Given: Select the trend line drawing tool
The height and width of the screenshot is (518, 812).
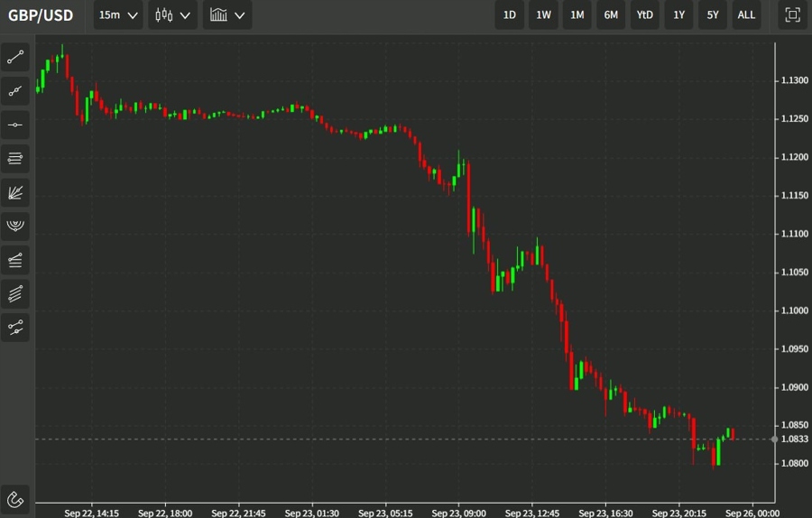Looking at the screenshot, I should click(x=15, y=57).
